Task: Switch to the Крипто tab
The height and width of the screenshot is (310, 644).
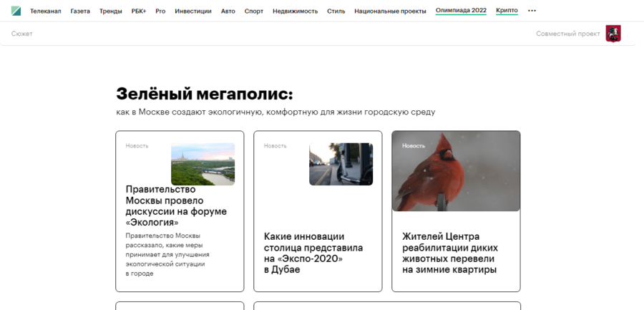Action: click(507, 11)
